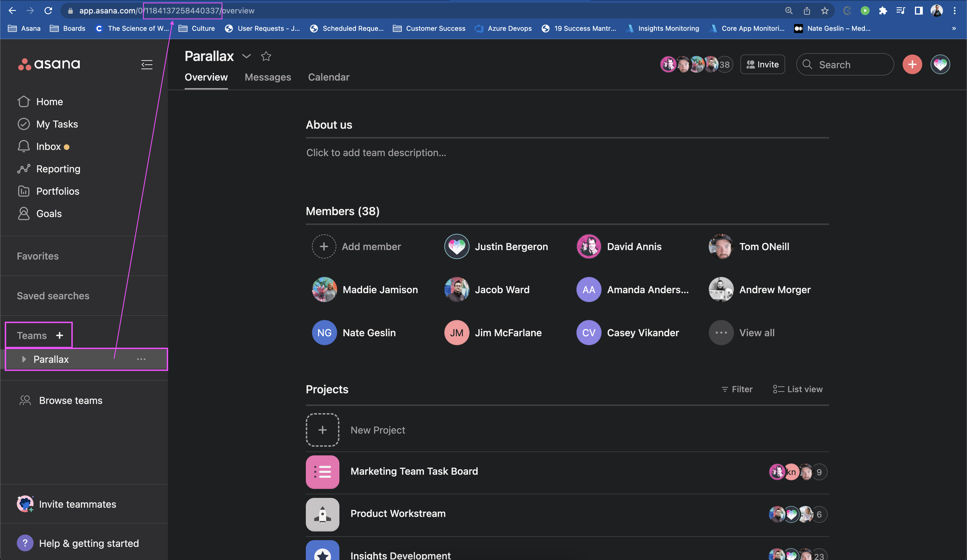Screen dimensions: 967x560
Task: Open Culture bookmark folder
Action: [x=197, y=28]
